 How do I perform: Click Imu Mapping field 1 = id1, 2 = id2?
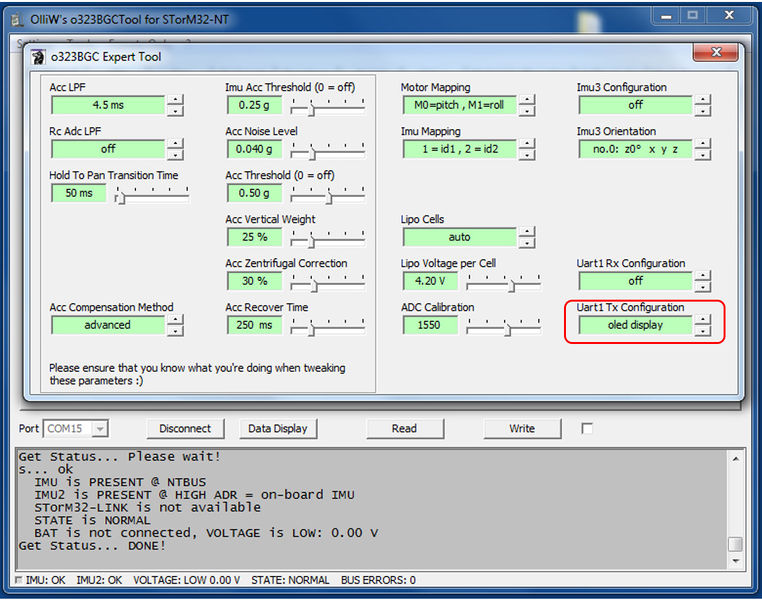tap(459, 149)
